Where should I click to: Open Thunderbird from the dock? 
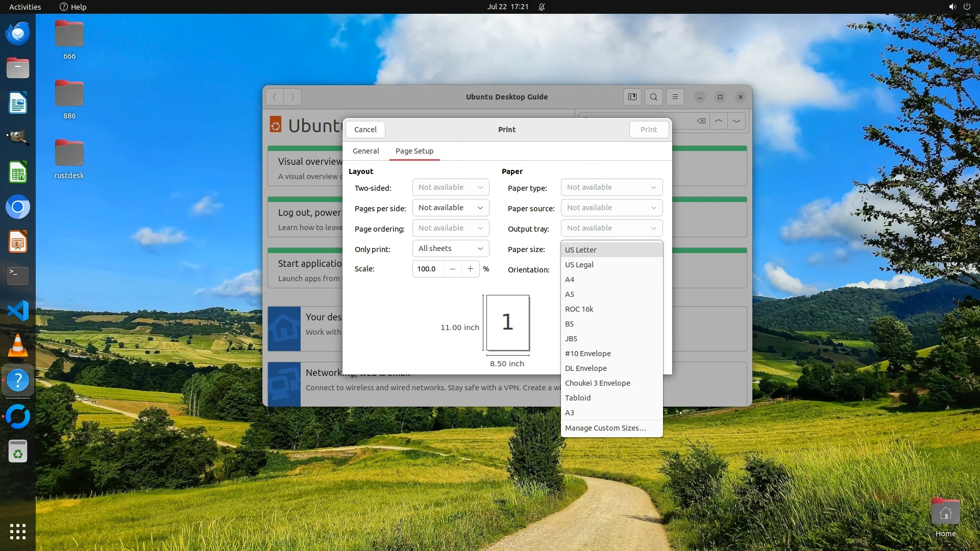18,34
